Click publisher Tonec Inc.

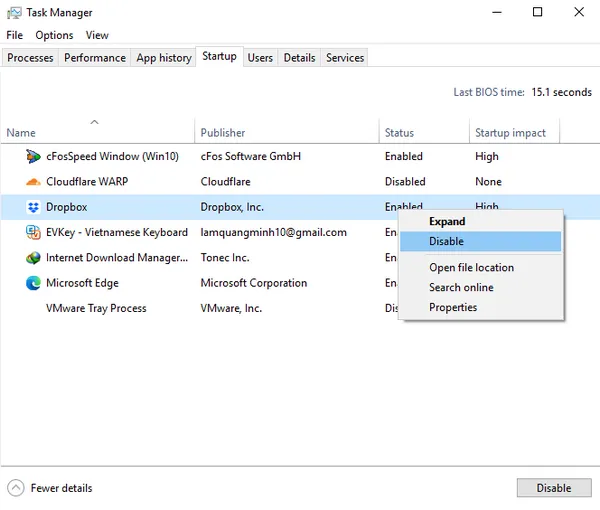tap(225, 257)
